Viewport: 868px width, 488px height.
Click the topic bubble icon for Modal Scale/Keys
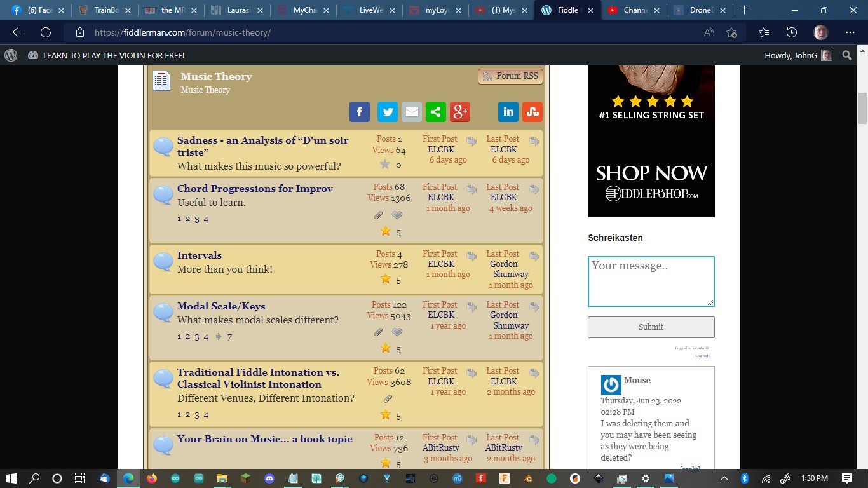(x=163, y=312)
